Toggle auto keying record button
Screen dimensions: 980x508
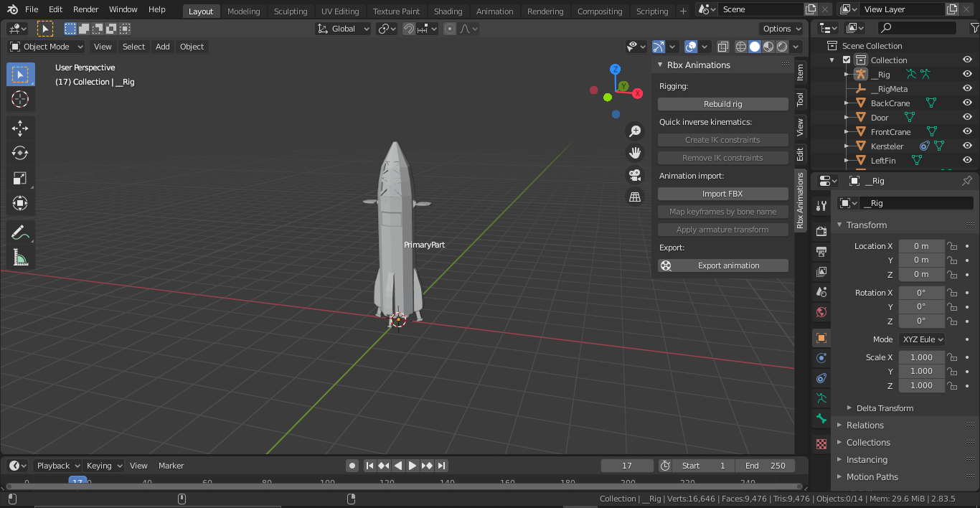click(x=352, y=466)
